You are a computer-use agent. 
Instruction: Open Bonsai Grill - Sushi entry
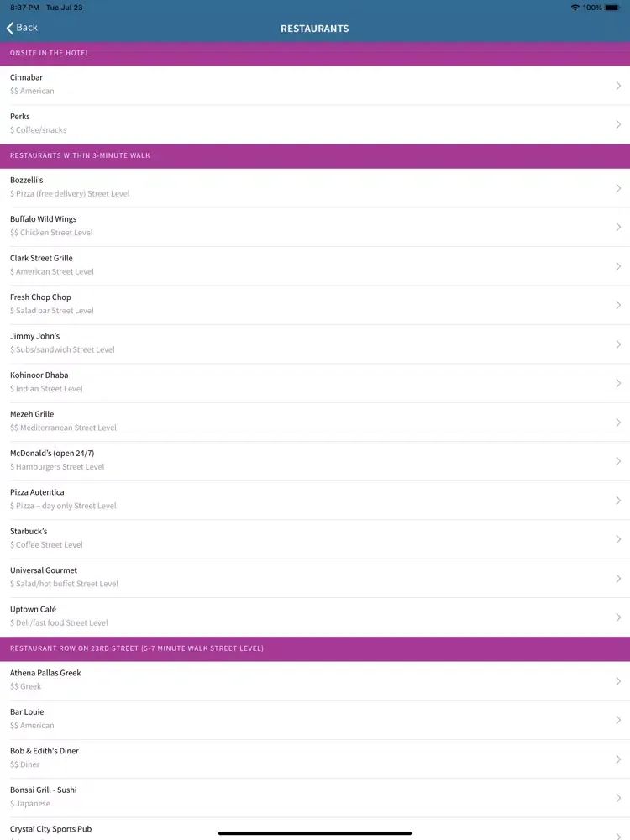315,798
